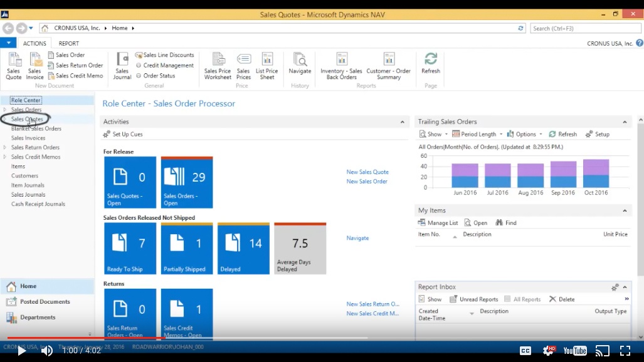
Task: Click Find in My Items
Action: [x=506, y=223]
